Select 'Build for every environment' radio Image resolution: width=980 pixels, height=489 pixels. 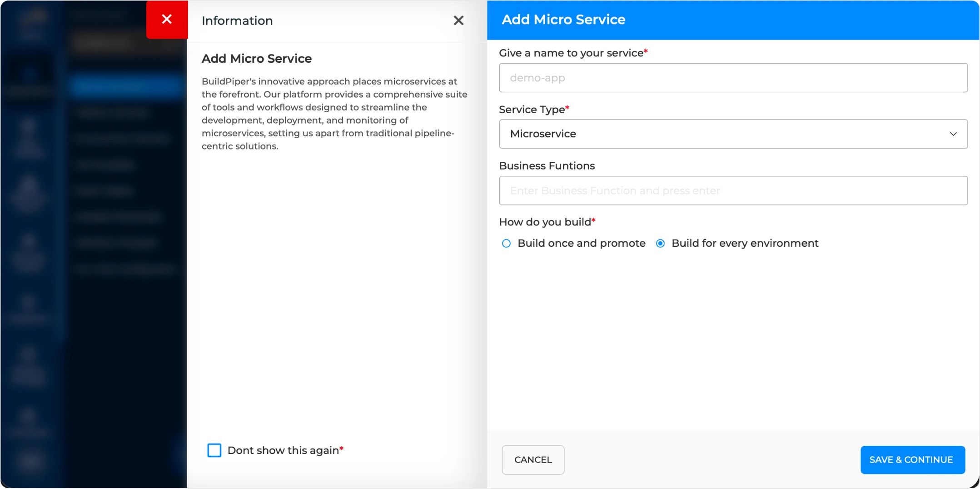point(660,244)
